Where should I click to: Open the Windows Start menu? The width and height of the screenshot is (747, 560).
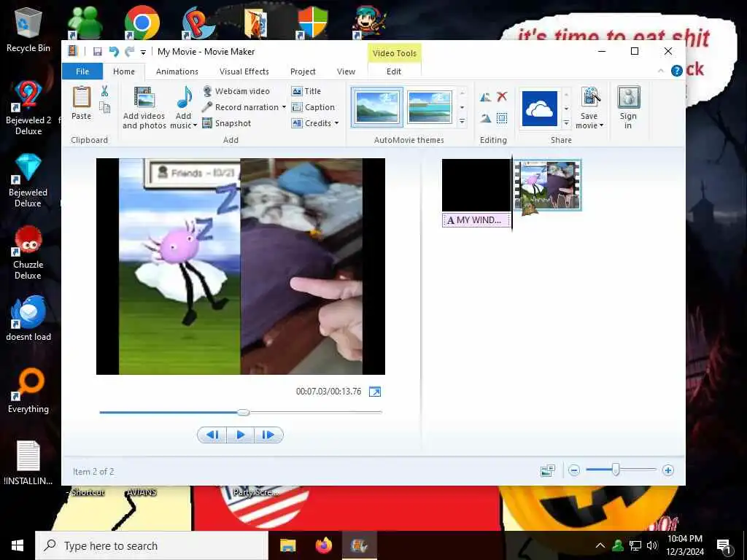(18, 545)
